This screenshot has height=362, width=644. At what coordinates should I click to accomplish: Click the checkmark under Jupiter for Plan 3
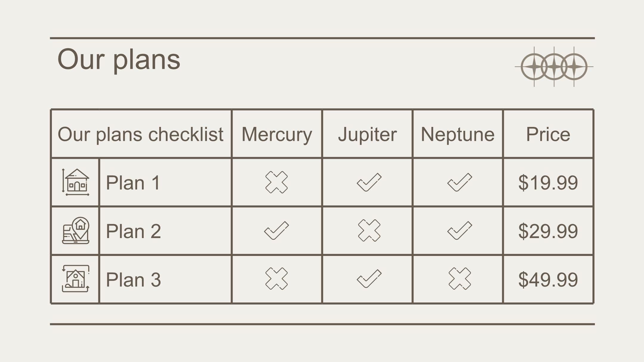coord(369,279)
